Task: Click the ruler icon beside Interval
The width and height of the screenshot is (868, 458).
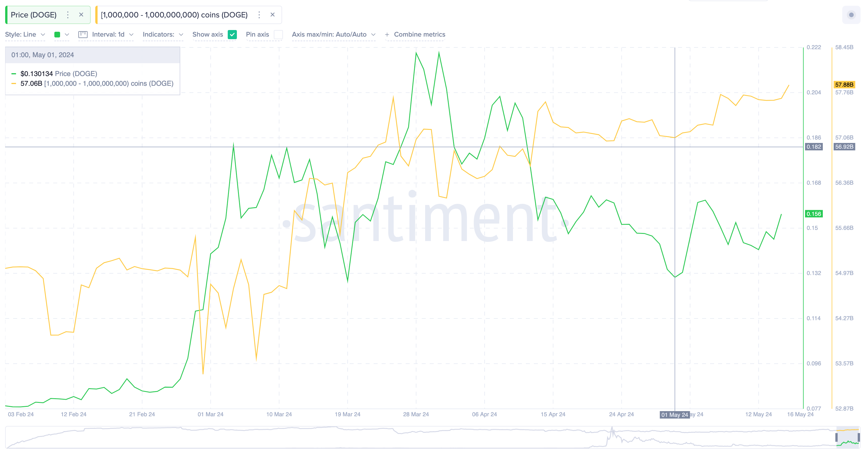Action: (x=83, y=34)
